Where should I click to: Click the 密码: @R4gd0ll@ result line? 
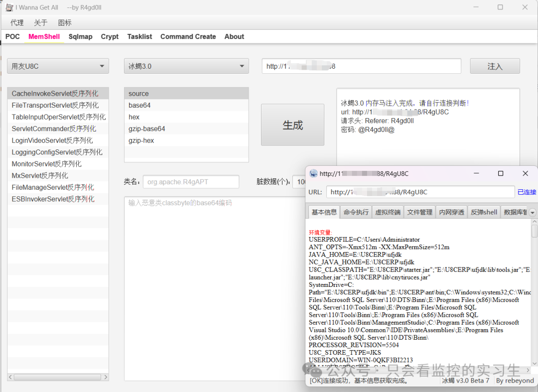point(368,130)
